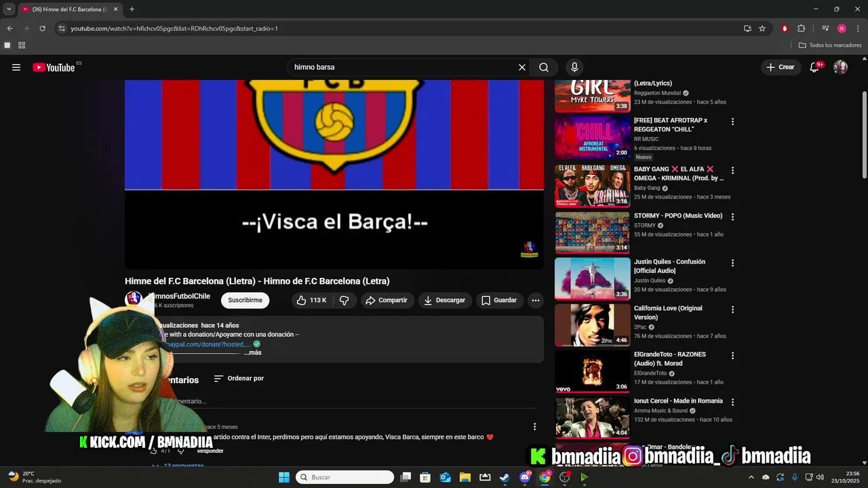868x488 pixels.
Task: Bookmark this page with the star icon
Action: 762,28
